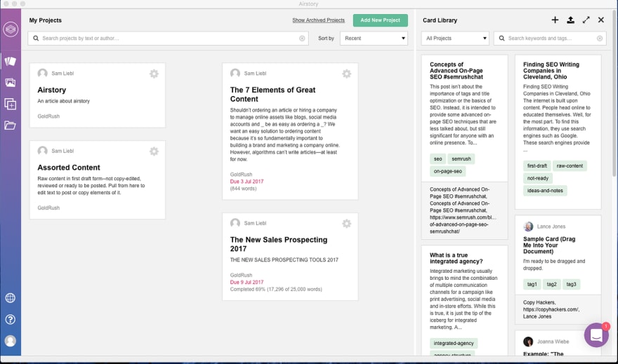Open settings gear on Assorted Content card
Screen dimensions: 618x364
(154, 151)
